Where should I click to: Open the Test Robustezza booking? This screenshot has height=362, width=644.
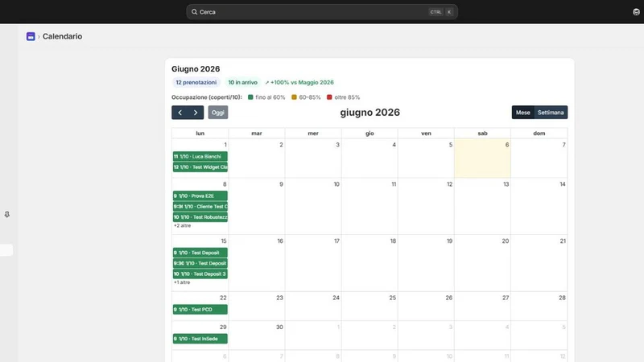(200, 217)
